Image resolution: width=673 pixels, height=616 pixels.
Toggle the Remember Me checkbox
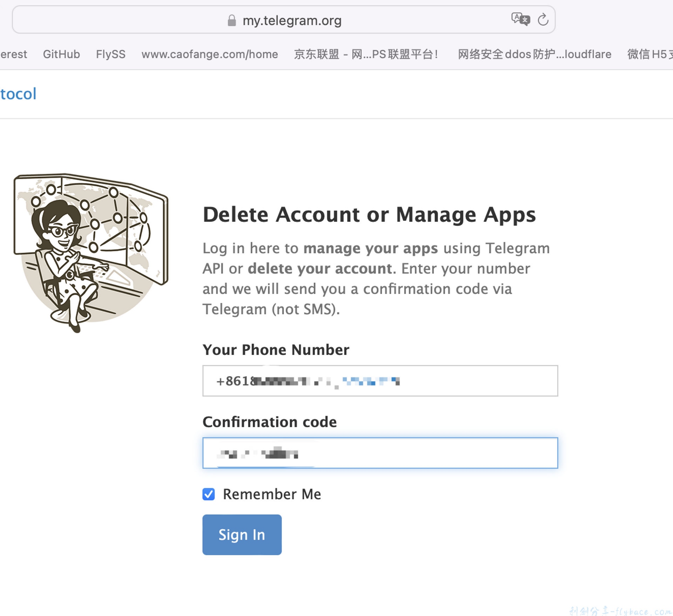[209, 494]
